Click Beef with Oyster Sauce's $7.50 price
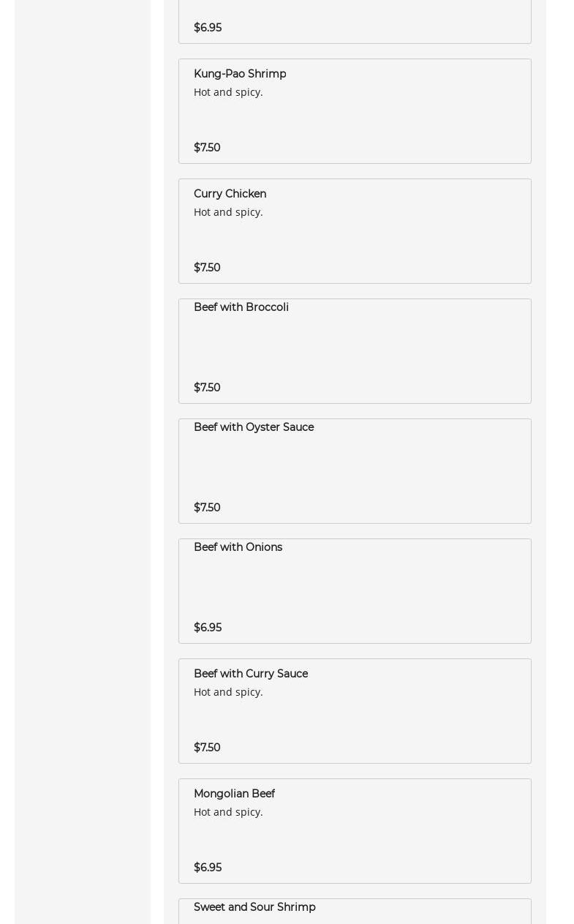574x924 pixels. click(207, 508)
